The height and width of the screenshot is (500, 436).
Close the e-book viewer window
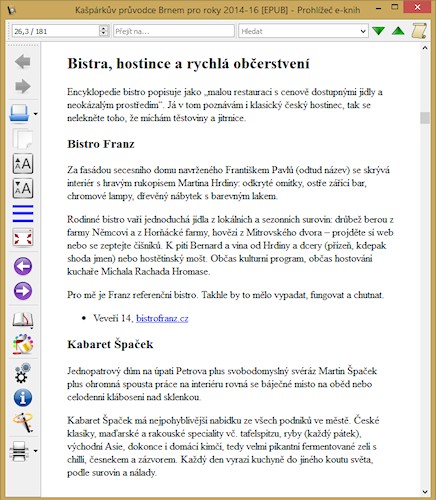click(x=418, y=7)
